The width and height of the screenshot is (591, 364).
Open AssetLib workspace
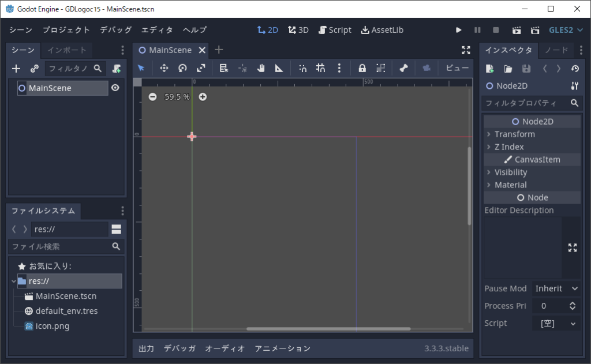[x=382, y=30]
